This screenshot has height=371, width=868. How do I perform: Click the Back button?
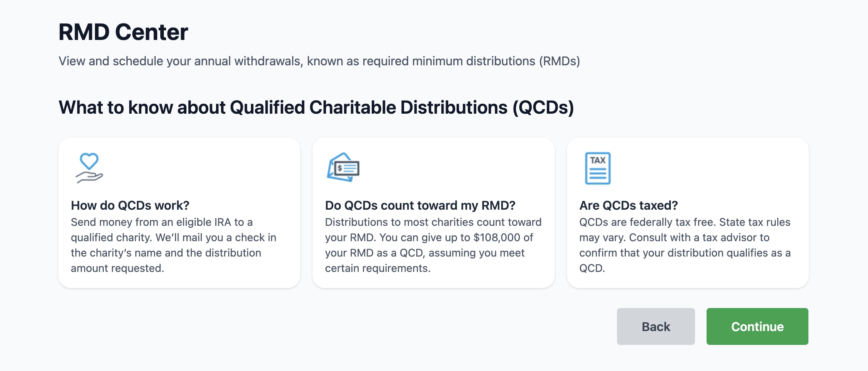tap(656, 326)
